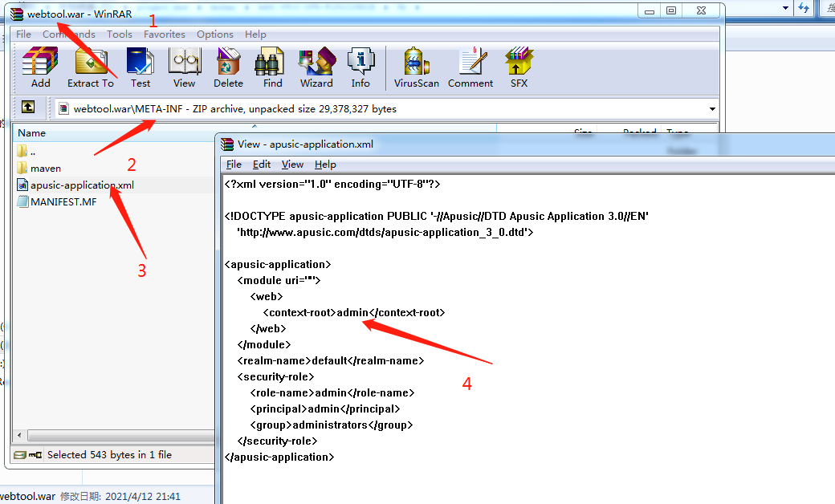Run the Test archive tool
The image size is (835, 504).
[140, 67]
